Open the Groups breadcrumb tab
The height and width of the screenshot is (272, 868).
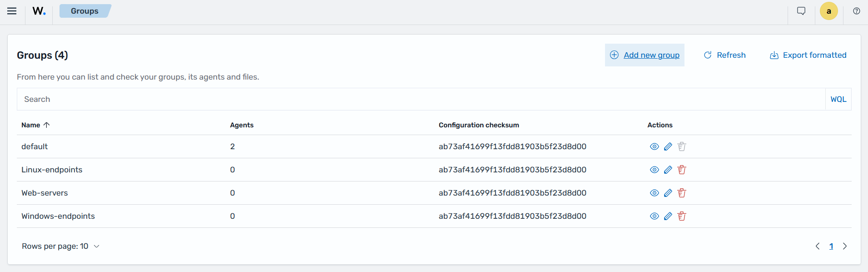(85, 11)
